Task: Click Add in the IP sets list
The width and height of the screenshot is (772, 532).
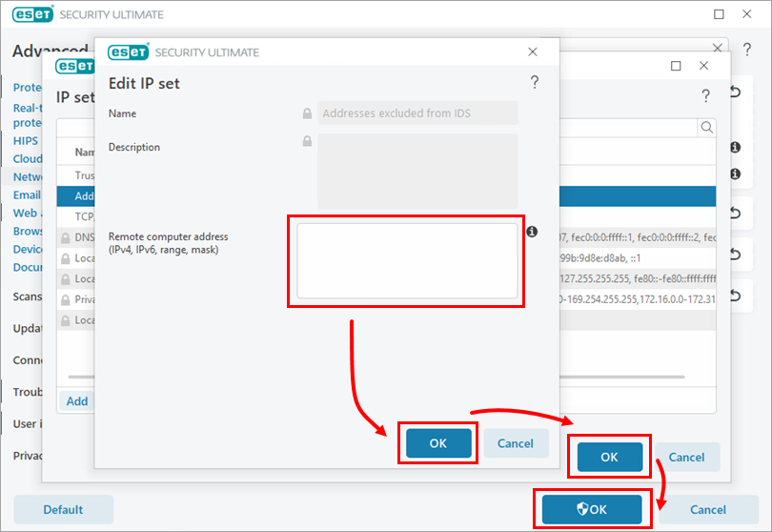Action: click(x=77, y=401)
